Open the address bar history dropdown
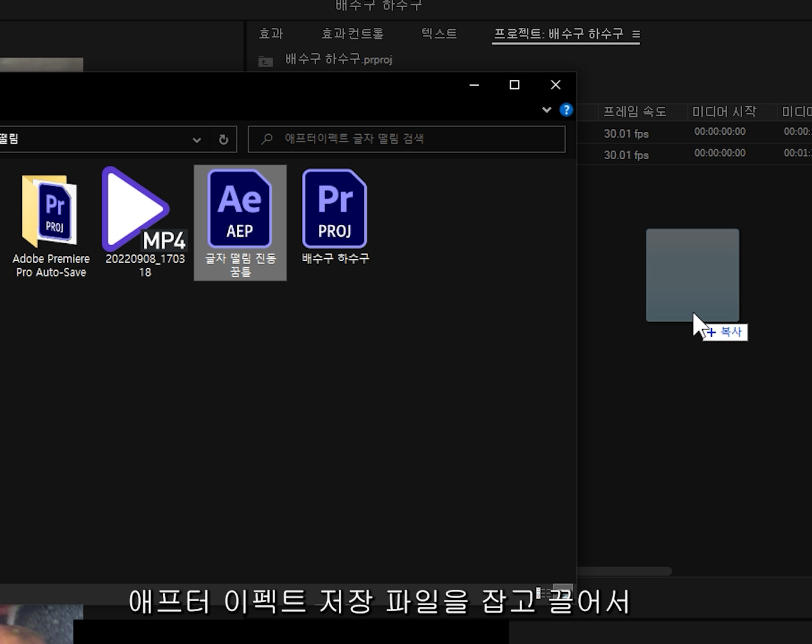The width and height of the screenshot is (812, 644). 196,140
